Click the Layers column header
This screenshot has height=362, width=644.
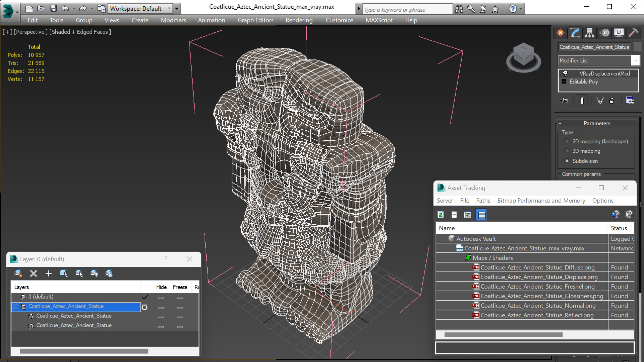76,287
